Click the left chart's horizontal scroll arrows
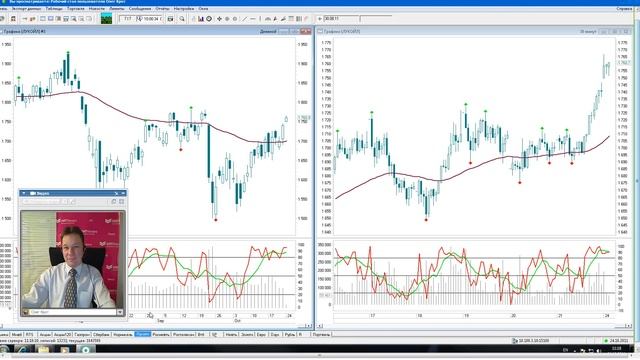Image resolution: width=640 pixels, height=360 pixels. pos(309,326)
